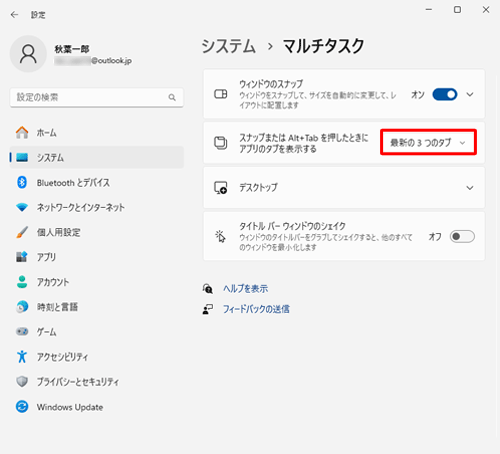
Task: Click the 設定 window title text
Action: click(38, 15)
